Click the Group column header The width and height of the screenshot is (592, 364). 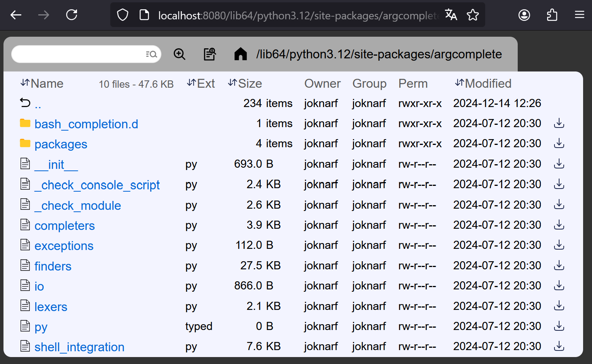pyautogui.click(x=370, y=83)
